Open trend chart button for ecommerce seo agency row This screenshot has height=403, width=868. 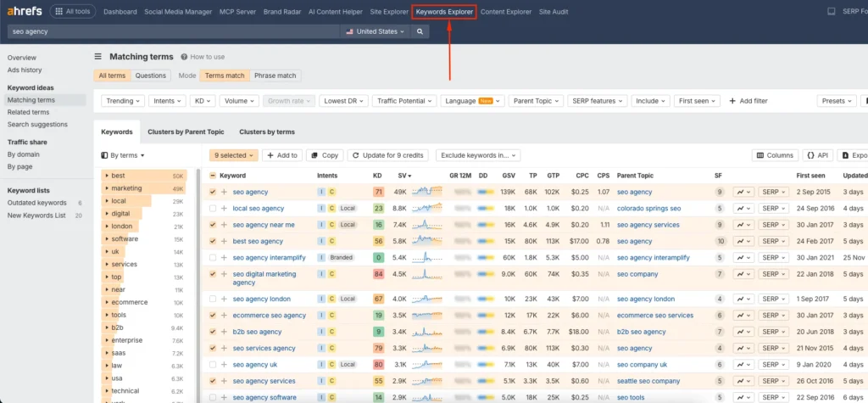click(744, 316)
